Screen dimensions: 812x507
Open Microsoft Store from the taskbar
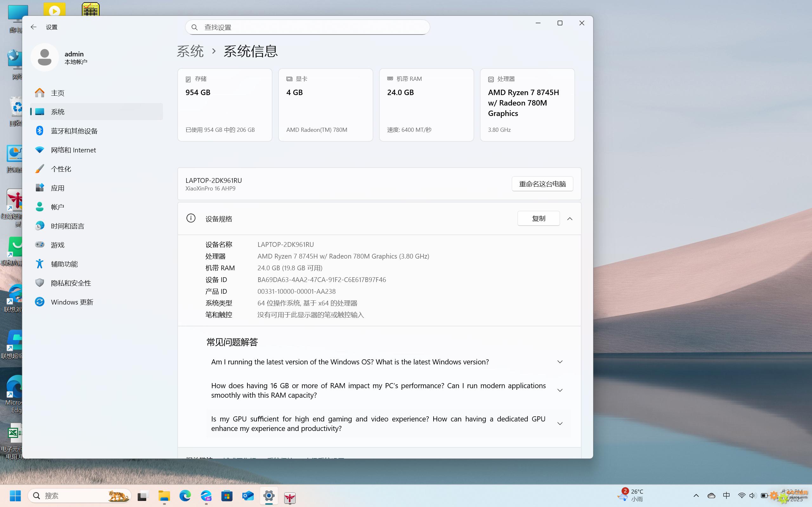point(227,496)
